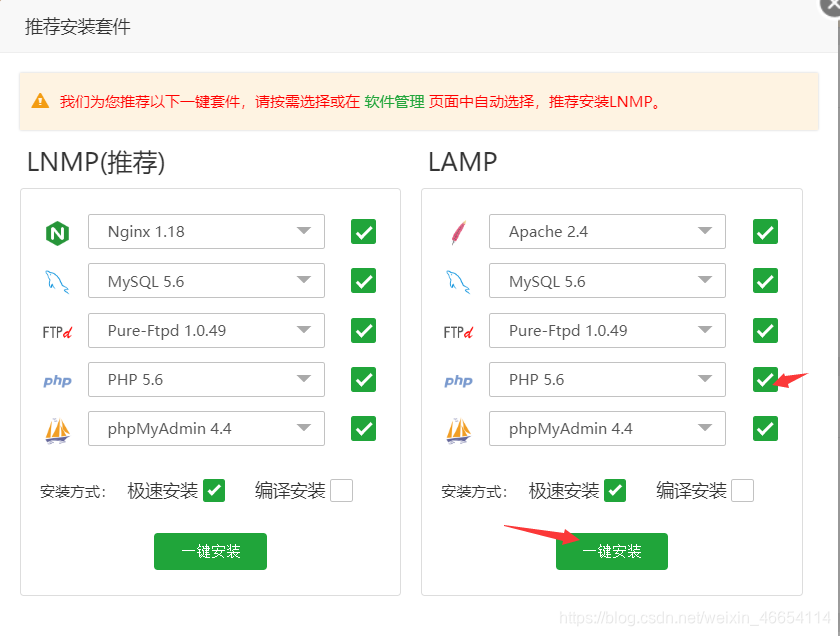Uncheck the LNMP PHP 5.6 checkbox
840x636 pixels.
coord(363,379)
